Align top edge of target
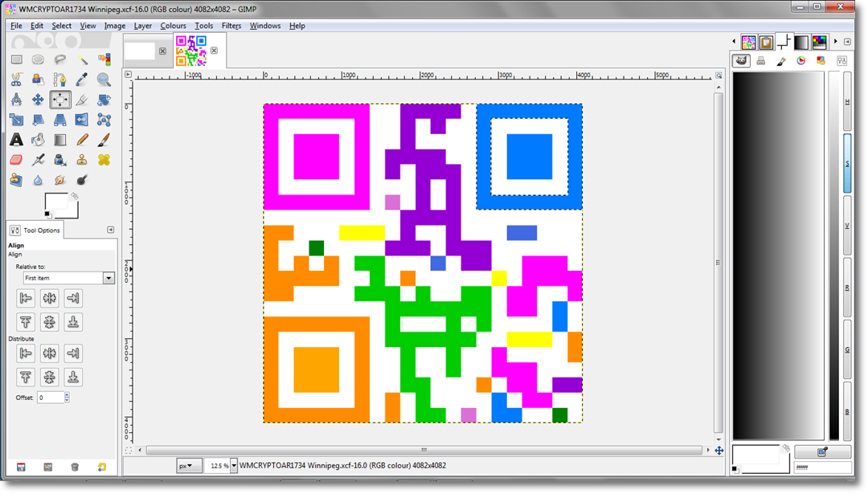The image size is (868, 494). click(x=26, y=322)
